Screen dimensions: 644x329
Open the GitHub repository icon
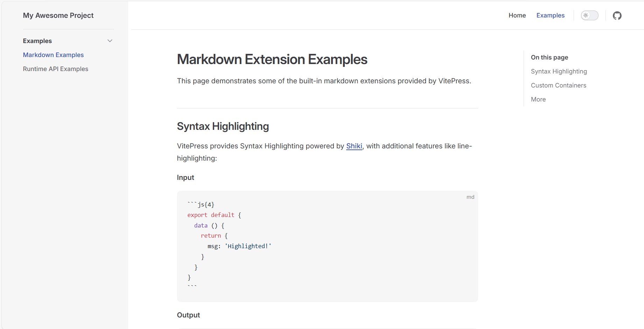[617, 15]
